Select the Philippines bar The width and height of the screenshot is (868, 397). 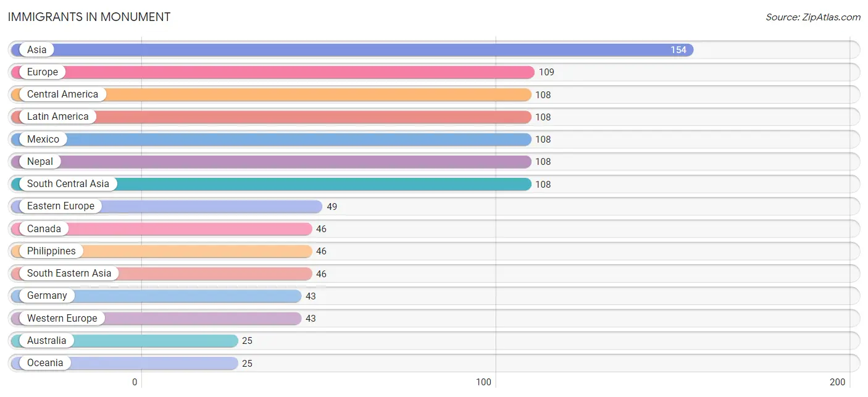tap(161, 251)
